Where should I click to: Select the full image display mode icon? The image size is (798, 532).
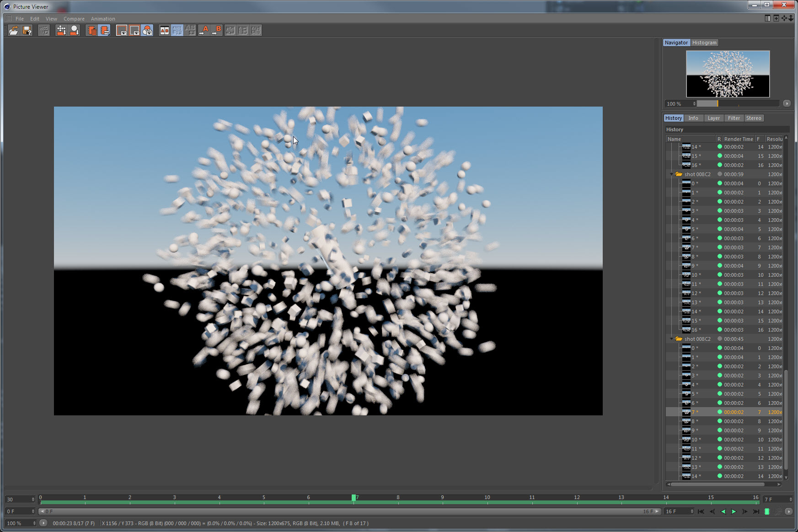tap(122, 31)
